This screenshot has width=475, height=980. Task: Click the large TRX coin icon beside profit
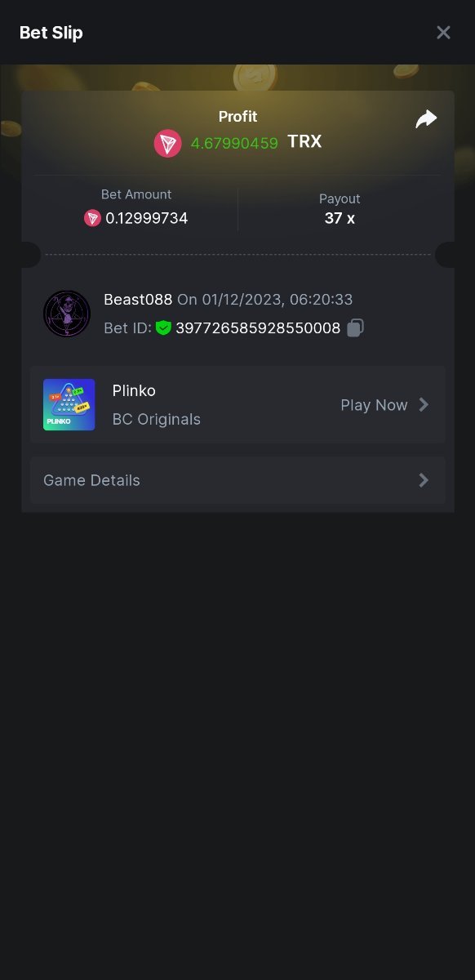168,143
